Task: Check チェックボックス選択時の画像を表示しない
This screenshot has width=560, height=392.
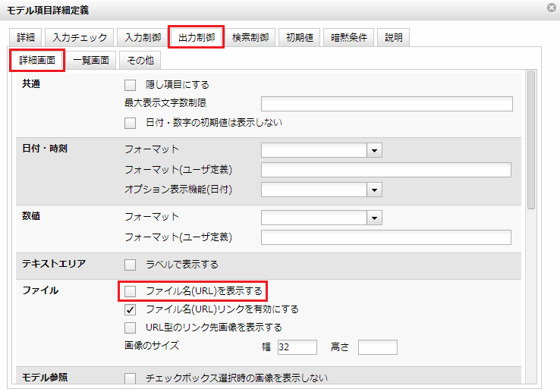Action: coord(130,378)
